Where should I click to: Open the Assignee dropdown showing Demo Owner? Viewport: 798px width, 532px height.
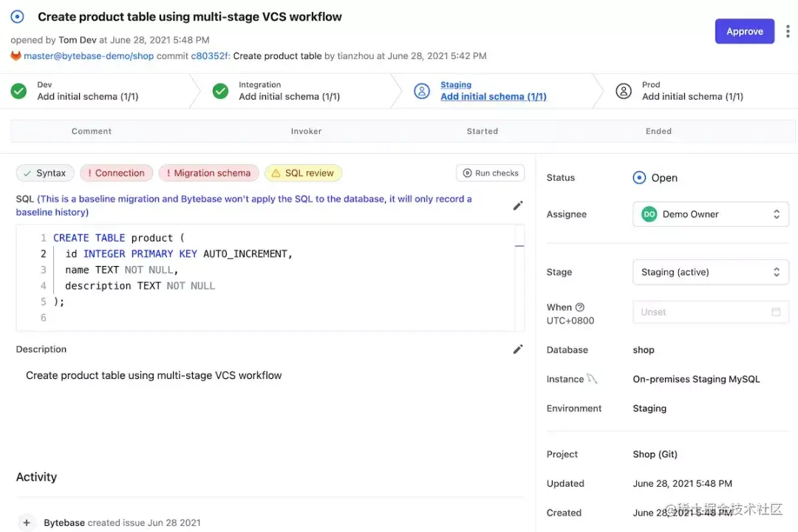(x=710, y=214)
